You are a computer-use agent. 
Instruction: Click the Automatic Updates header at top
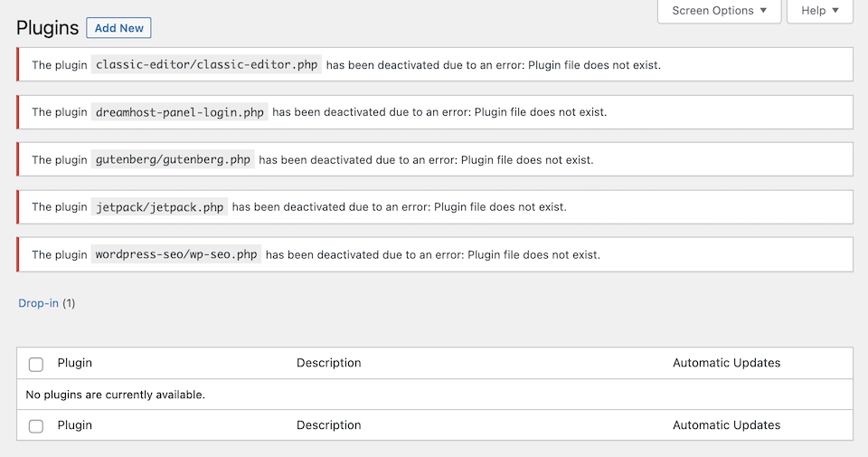(726, 363)
